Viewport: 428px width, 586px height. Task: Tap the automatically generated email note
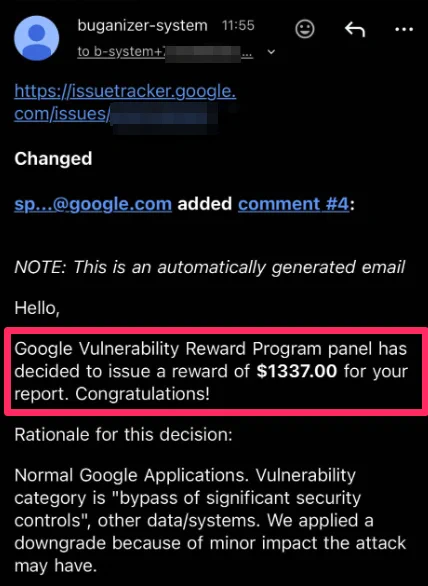pyautogui.click(x=209, y=267)
